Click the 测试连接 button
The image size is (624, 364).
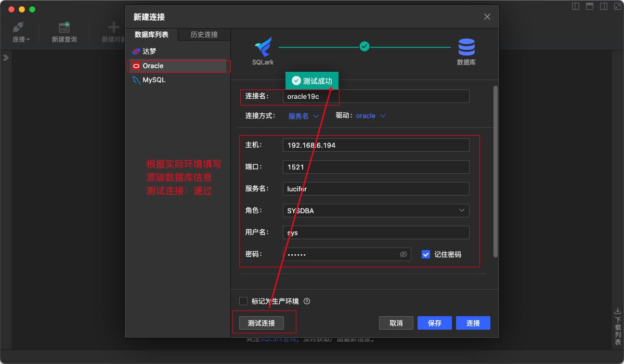point(262,323)
